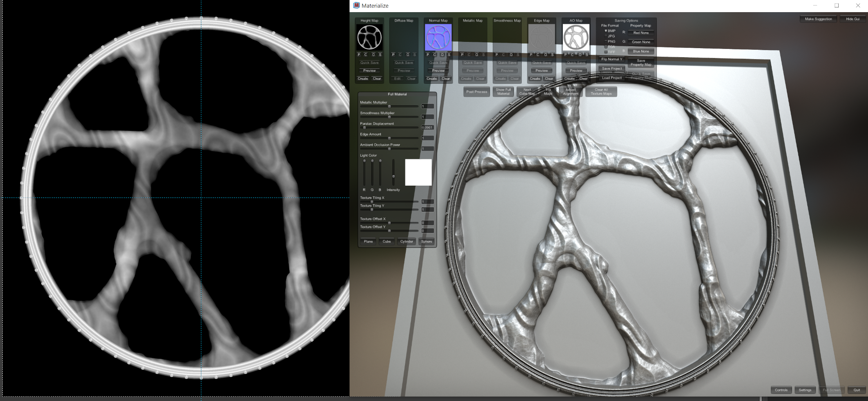Image resolution: width=868 pixels, height=401 pixels.
Task: Select TGA file format
Action: point(610,47)
